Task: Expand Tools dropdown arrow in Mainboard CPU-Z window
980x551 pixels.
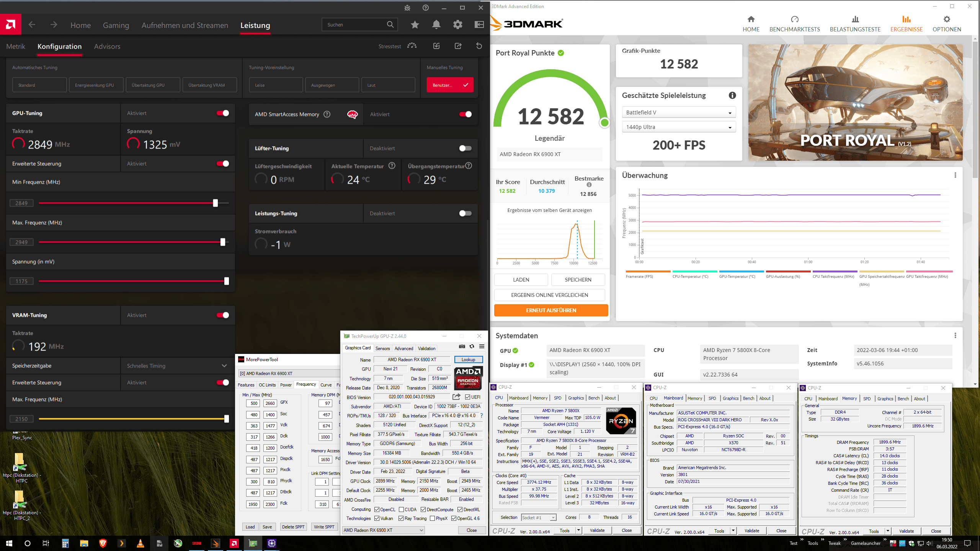Action: tap(733, 530)
